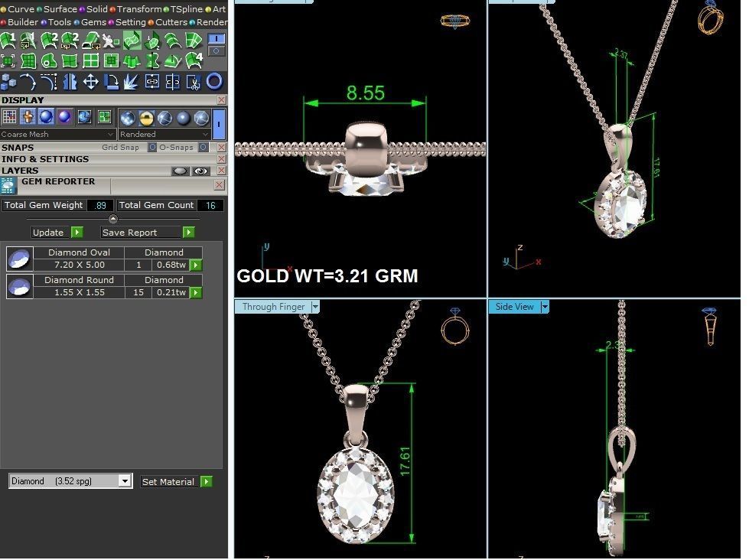749x560 pixels.
Task: Open the Transform menu
Action: pyautogui.click(x=139, y=9)
